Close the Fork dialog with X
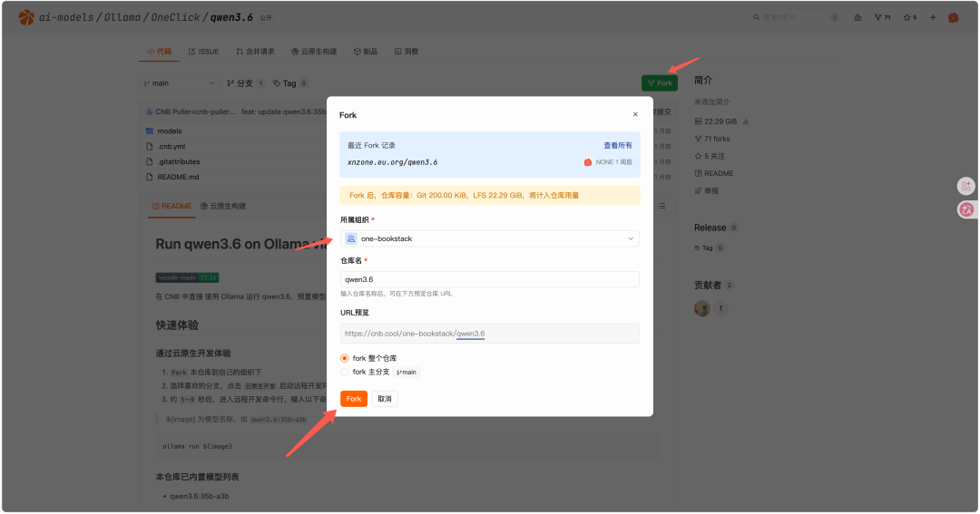980x514 pixels. click(635, 114)
